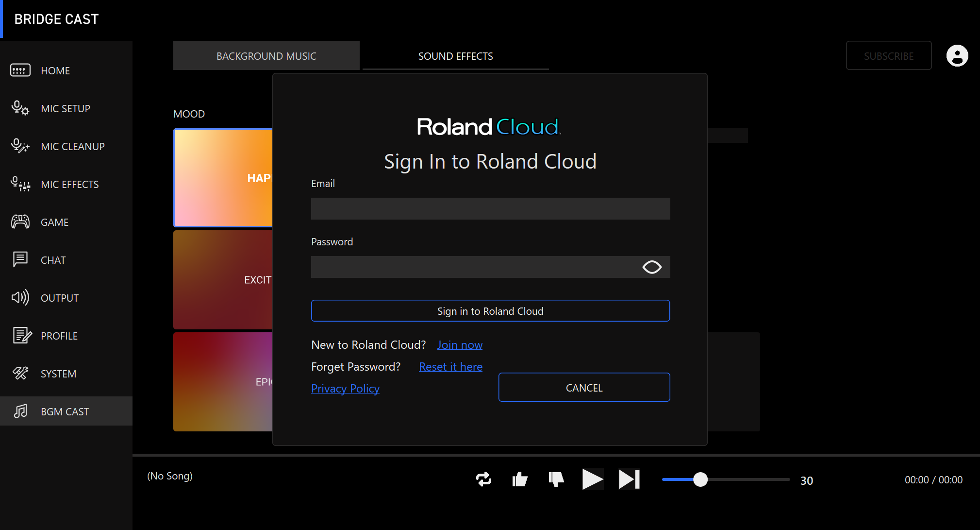This screenshot has height=530, width=980.
Task: Open the HOME menu item
Action: point(66,70)
